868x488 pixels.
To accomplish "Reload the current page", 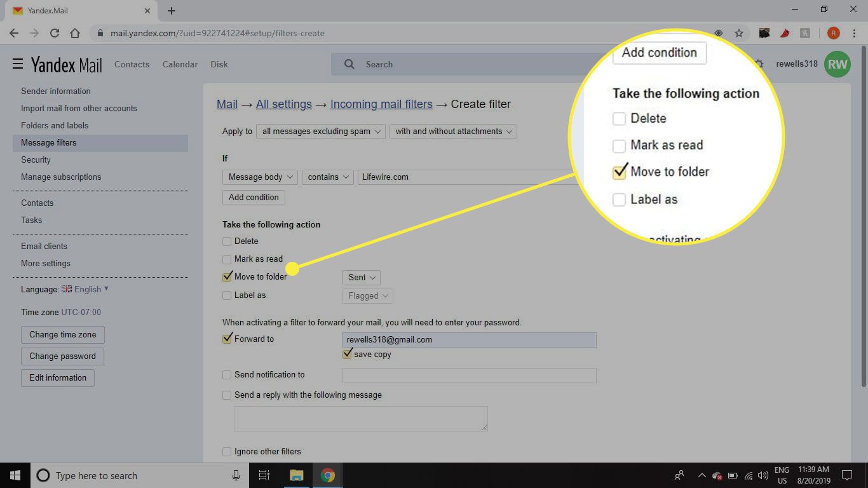I will point(55,33).
